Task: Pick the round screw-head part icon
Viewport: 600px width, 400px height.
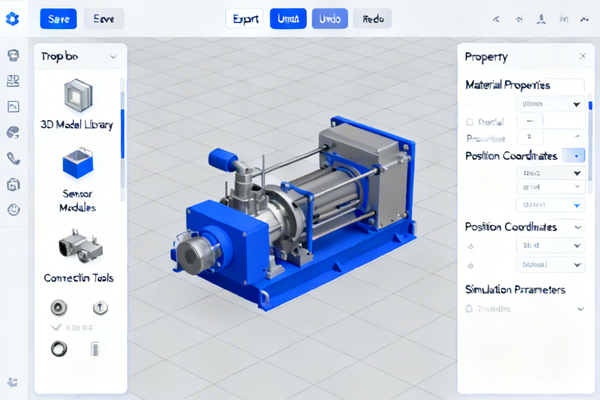Action: coord(100,307)
